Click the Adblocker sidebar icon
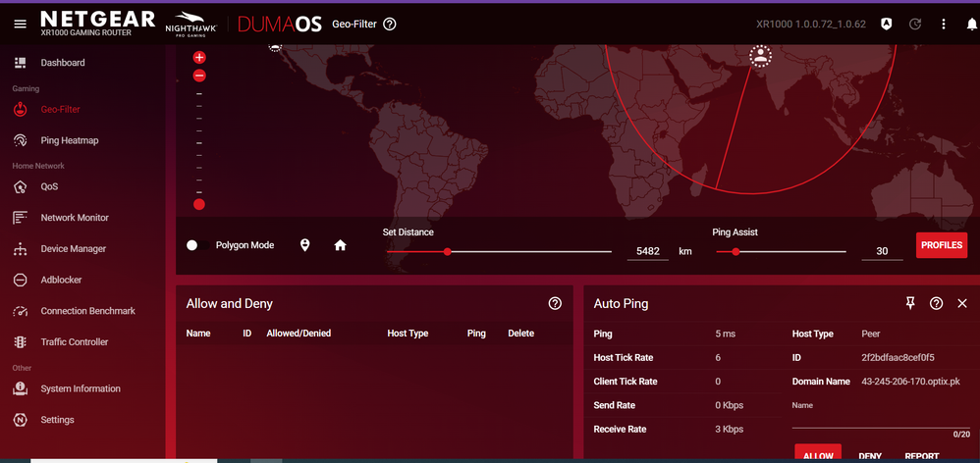Viewport: 980px width, 463px height. (x=20, y=281)
